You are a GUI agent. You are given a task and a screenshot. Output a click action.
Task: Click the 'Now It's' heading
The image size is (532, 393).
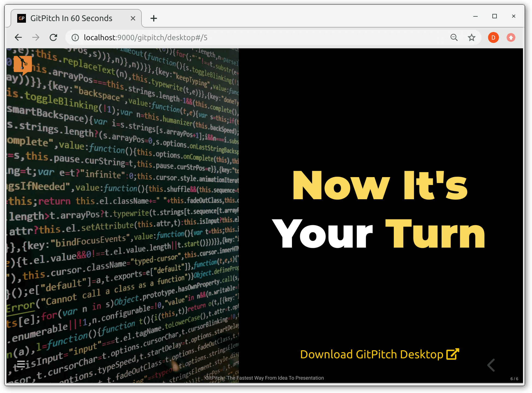point(380,185)
